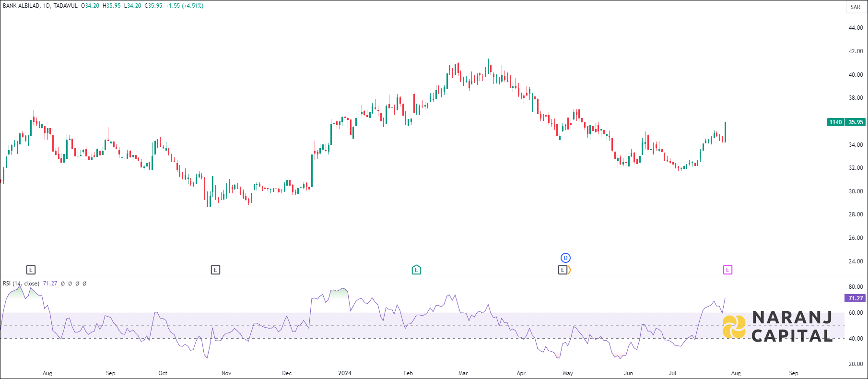
Task: Click 38.00 on the price scale
Action: [x=856, y=98]
